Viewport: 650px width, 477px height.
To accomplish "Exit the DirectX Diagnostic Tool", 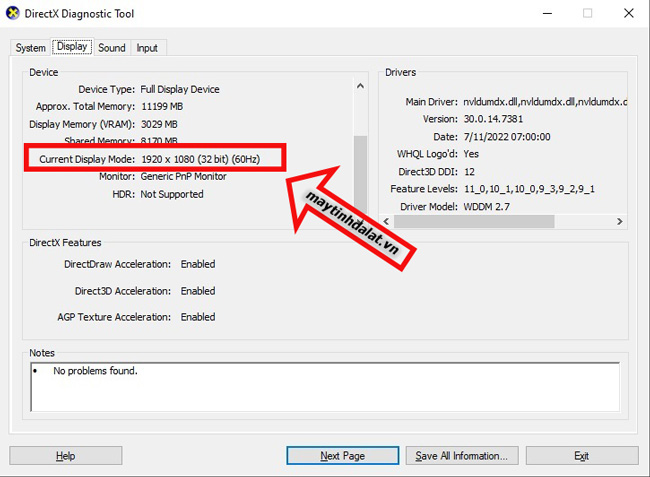I will [581, 456].
